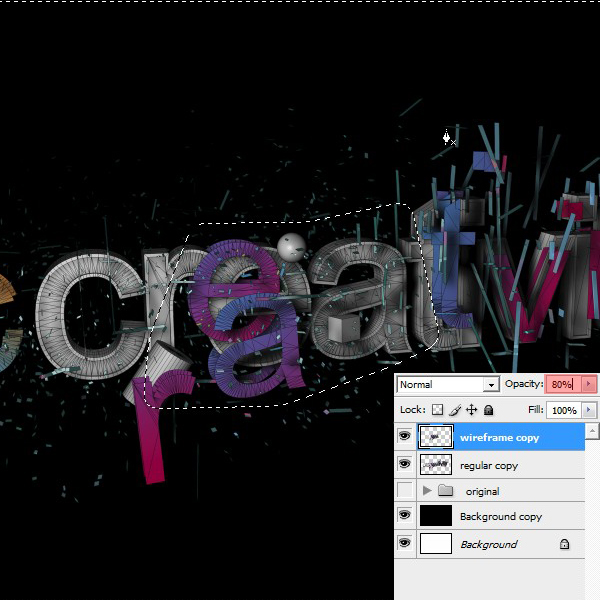Select wireframe copy layer thumbnail
This screenshot has height=600, width=600.
coord(436,436)
